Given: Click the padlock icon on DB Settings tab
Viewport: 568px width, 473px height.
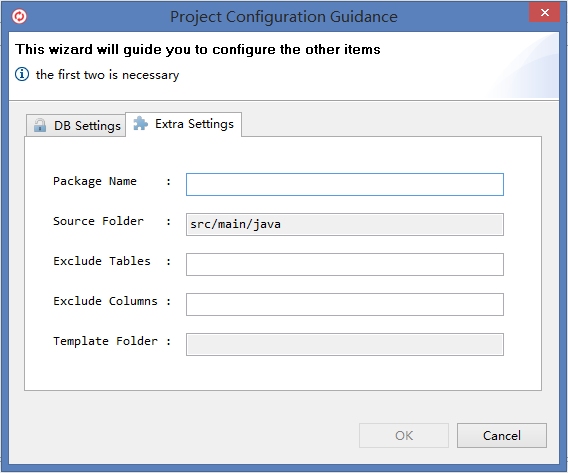Looking at the screenshot, I should click(x=39, y=125).
